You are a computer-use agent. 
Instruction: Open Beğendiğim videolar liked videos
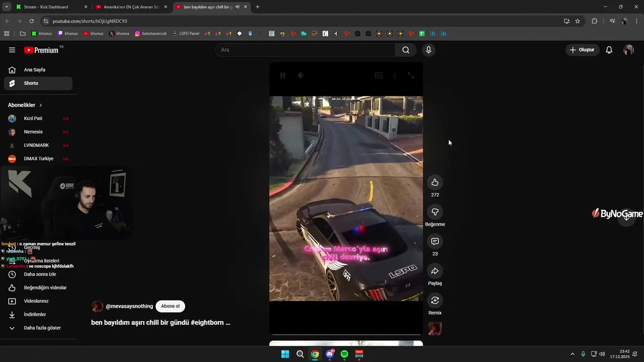coord(38,288)
